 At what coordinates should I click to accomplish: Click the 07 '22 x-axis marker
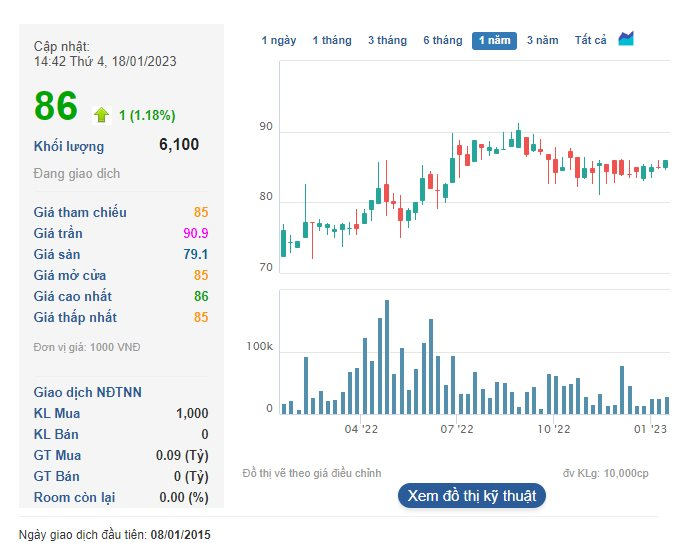(x=457, y=429)
